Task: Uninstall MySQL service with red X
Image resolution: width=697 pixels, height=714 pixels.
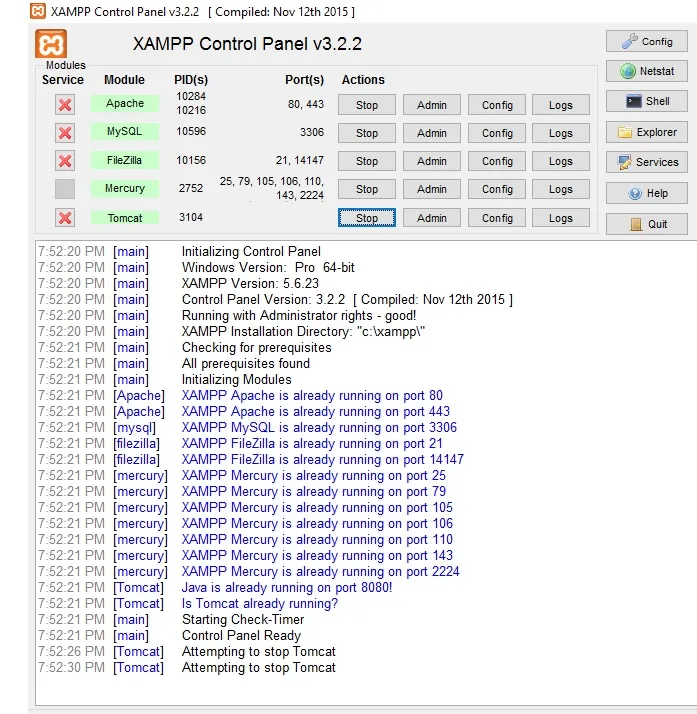Action: pyautogui.click(x=65, y=133)
